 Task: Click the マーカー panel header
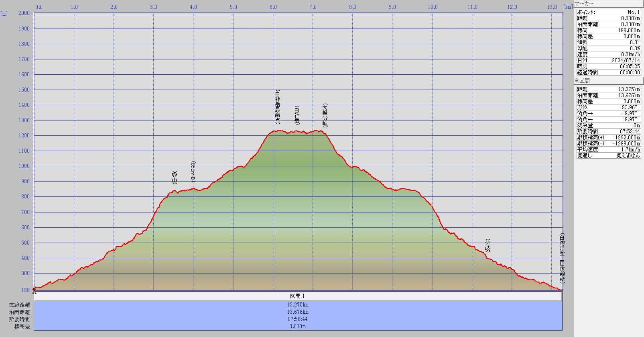608,4
